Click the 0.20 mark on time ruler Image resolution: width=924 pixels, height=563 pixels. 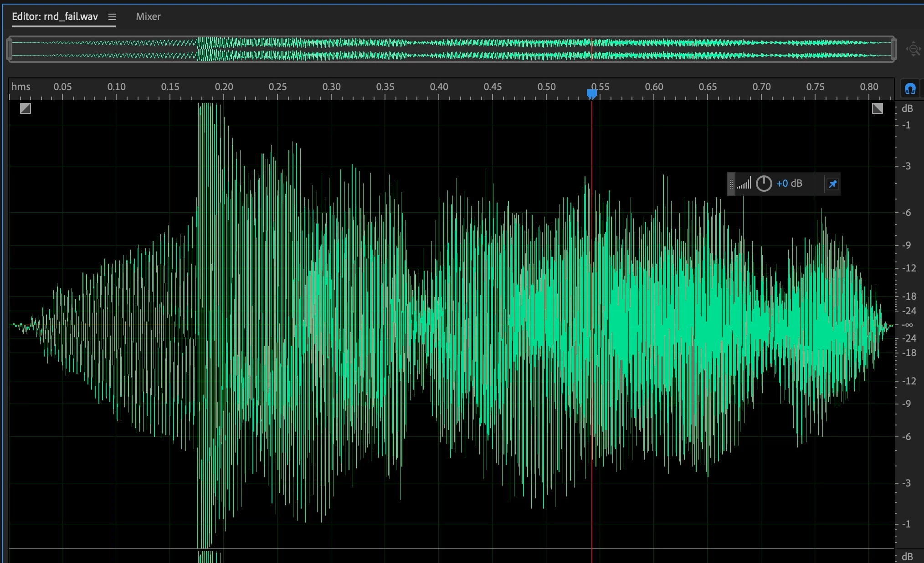tap(224, 87)
